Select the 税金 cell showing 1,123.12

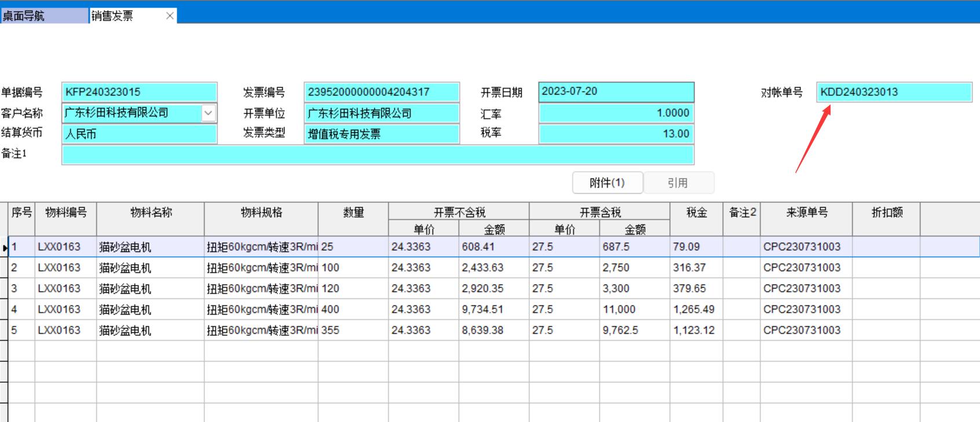click(x=696, y=330)
